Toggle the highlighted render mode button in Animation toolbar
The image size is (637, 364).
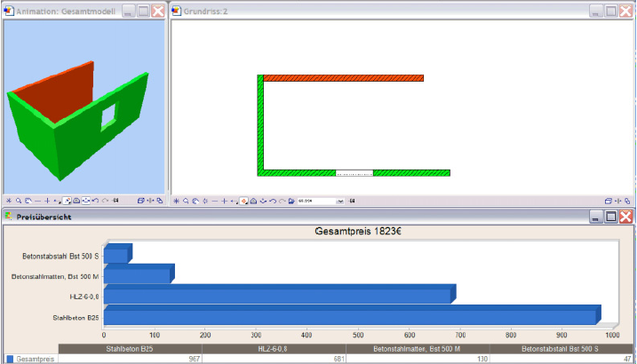pyautogui.click(x=67, y=201)
